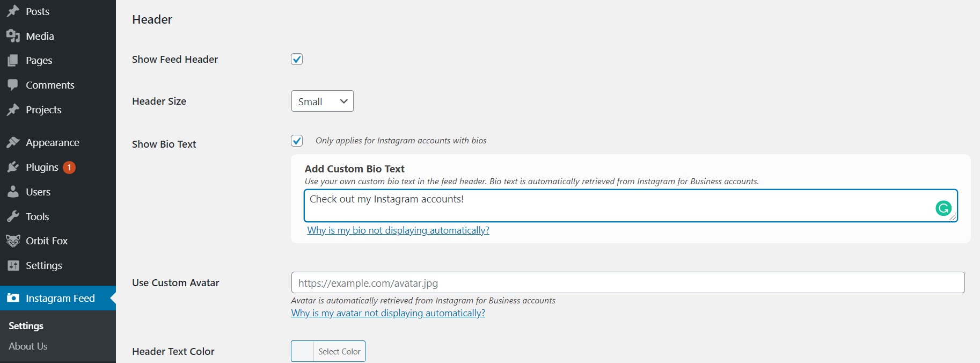Click the Media library icon
Image resolution: width=980 pixels, height=363 pixels.
[13, 36]
